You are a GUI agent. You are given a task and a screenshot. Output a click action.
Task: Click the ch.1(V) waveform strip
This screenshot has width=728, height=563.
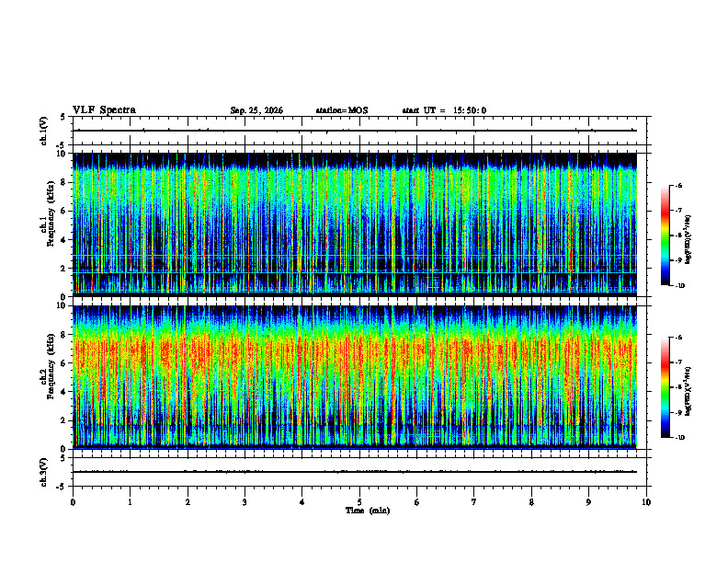(x=361, y=131)
